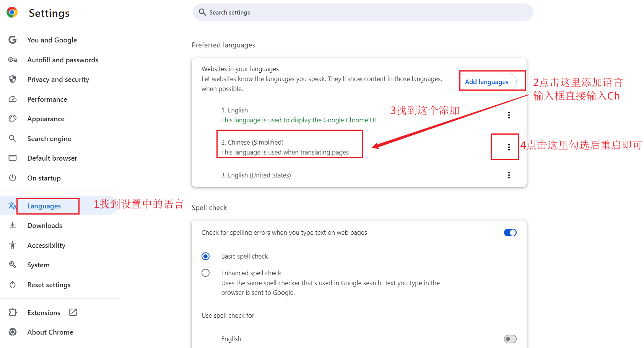Image resolution: width=644 pixels, height=348 pixels.
Task: Click the 'Preferred languages' heading
Action: click(223, 45)
